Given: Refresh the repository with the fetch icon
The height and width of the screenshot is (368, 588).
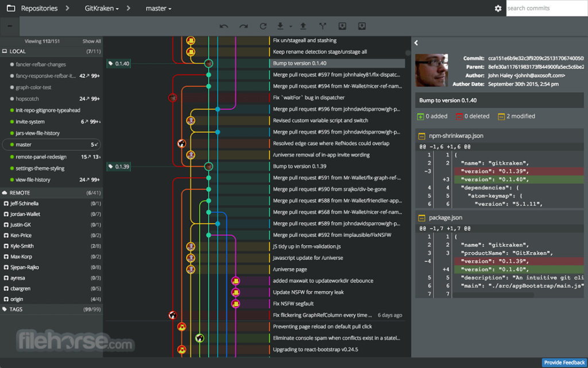Looking at the screenshot, I should pos(264,26).
